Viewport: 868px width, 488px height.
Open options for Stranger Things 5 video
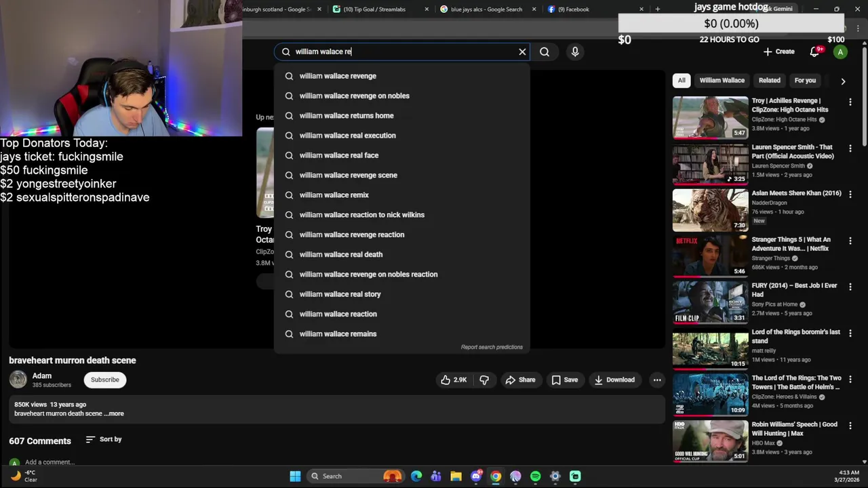tap(850, 241)
